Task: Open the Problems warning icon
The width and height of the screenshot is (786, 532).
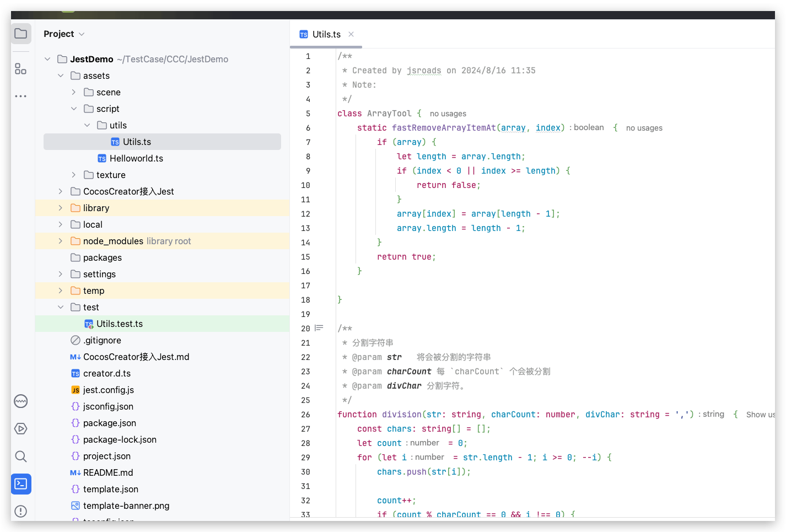Action: [x=21, y=511]
